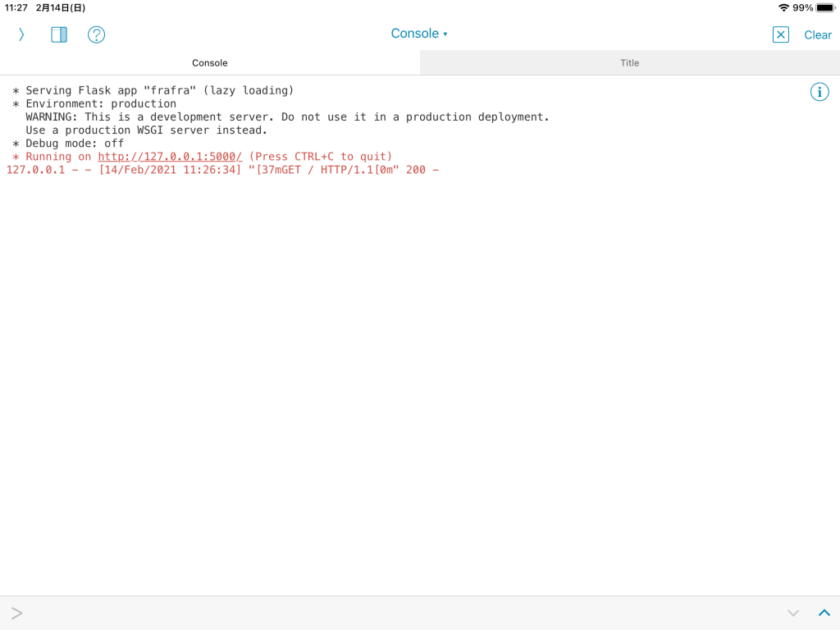The image size is (840, 630).
Task: Show the previous command with the up chevron
Action: tap(824, 613)
